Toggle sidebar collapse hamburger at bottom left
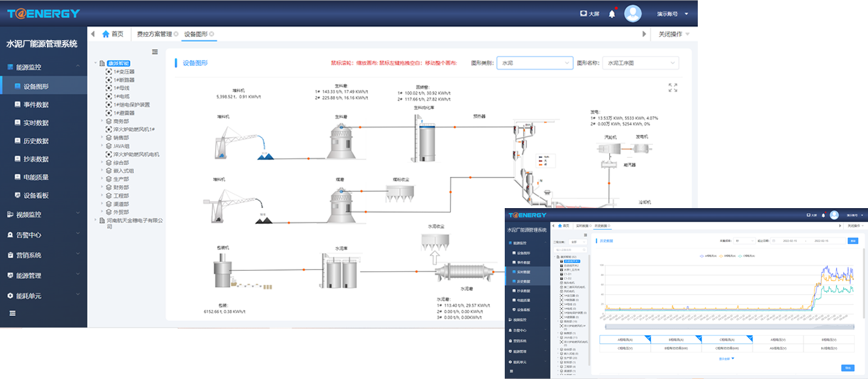This screenshot has height=379, width=868. [12, 313]
